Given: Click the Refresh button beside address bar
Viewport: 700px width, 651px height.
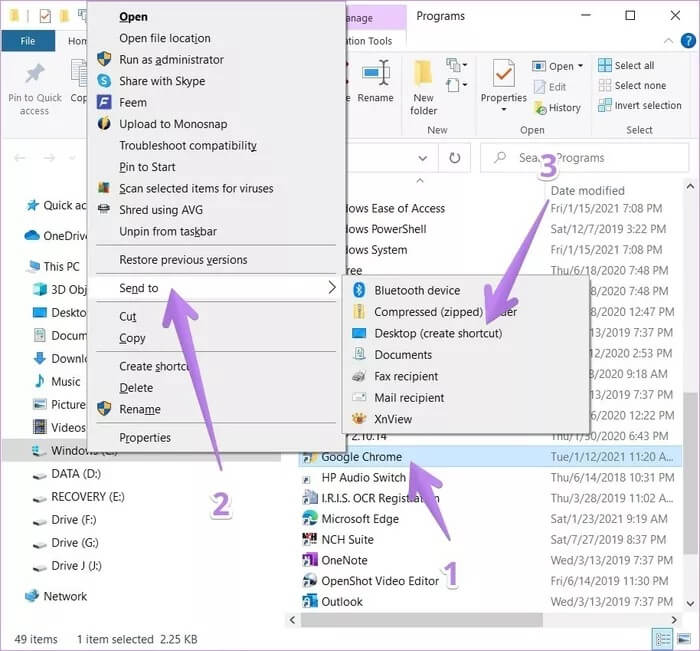Looking at the screenshot, I should pos(454,158).
